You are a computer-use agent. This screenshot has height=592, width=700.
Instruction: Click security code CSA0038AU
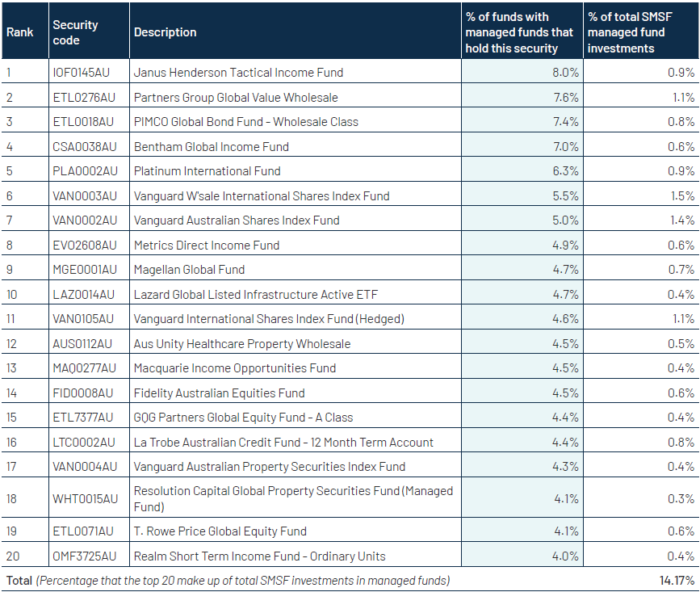[84, 147]
